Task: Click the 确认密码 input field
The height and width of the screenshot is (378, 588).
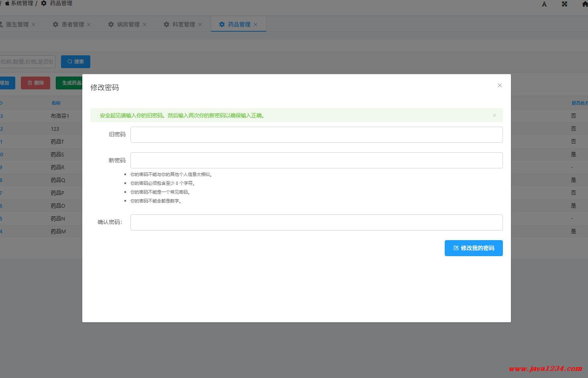Action: [x=316, y=222]
